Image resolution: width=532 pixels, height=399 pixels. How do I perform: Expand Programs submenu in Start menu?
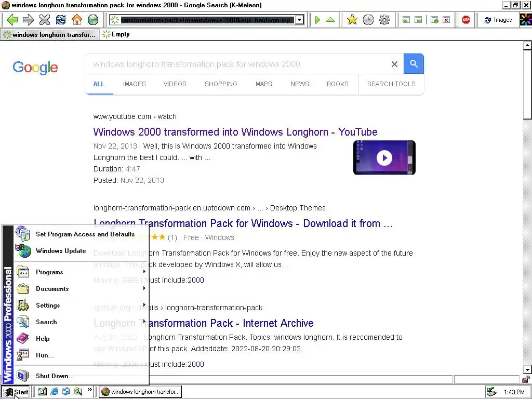[81, 272]
